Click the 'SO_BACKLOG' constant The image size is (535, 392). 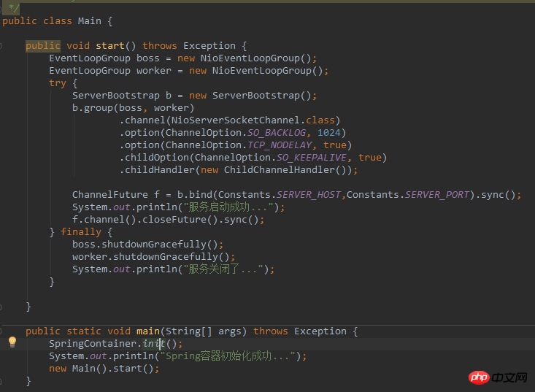click(x=277, y=133)
